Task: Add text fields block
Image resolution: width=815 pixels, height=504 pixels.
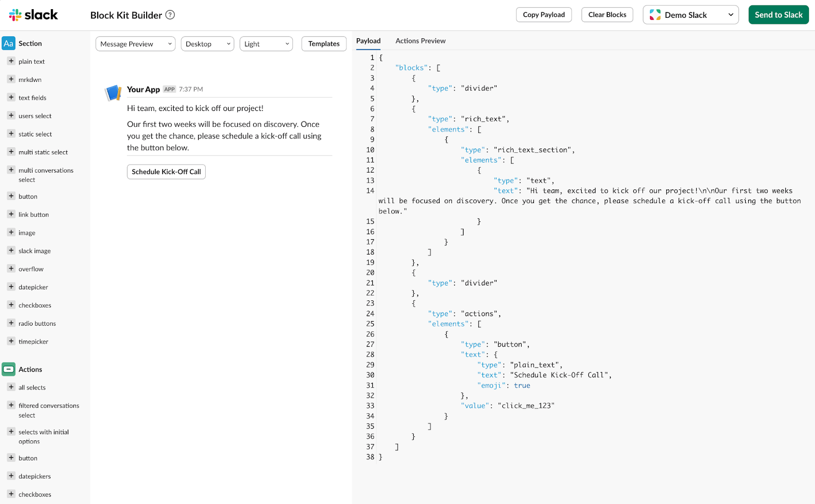Action: (x=11, y=97)
